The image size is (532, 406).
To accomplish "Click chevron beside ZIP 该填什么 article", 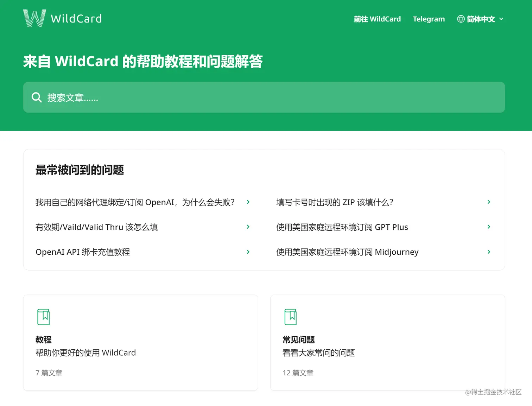I will (x=489, y=202).
